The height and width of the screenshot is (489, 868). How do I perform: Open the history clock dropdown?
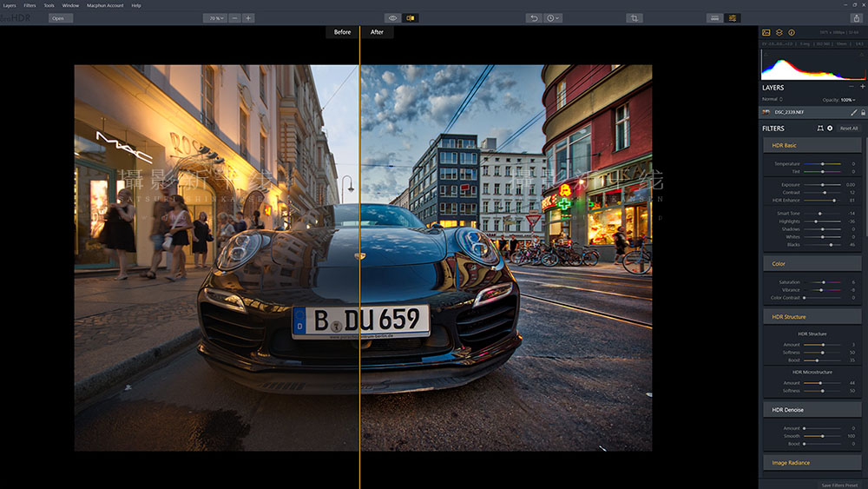tap(552, 18)
